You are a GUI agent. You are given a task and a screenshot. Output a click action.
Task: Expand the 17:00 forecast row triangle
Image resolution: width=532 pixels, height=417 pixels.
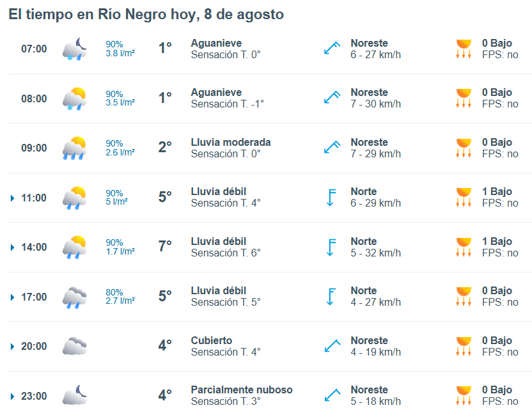[13, 297]
